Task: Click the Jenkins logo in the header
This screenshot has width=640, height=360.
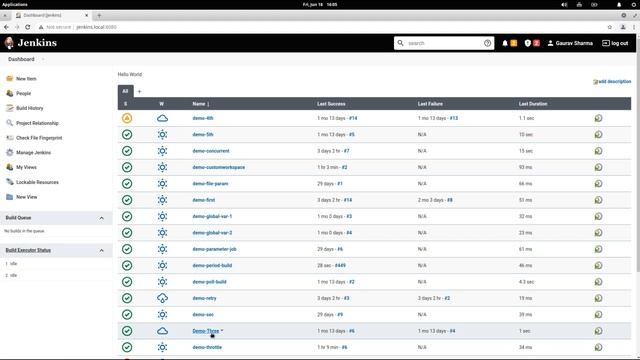Action: 31,43
